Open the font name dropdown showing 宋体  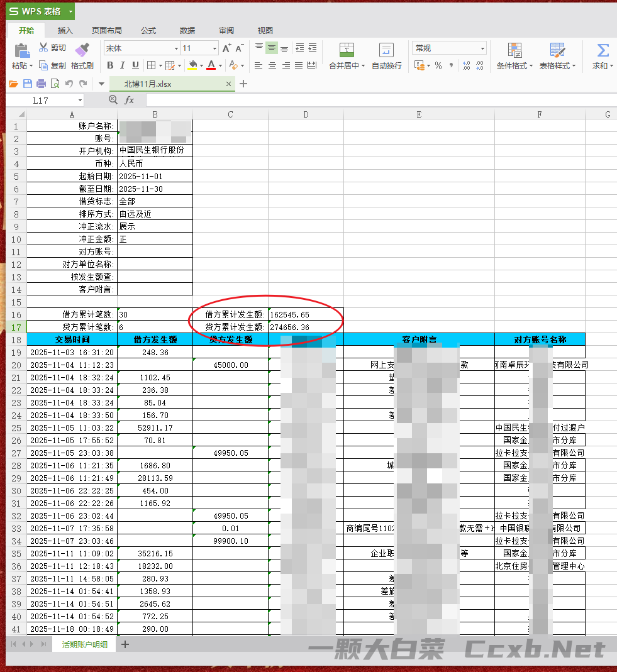pos(140,48)
